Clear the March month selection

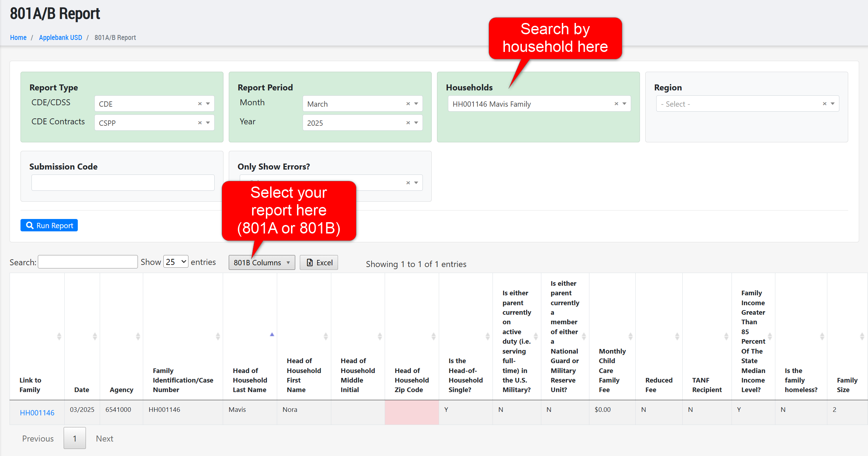(x=408, y=104)
